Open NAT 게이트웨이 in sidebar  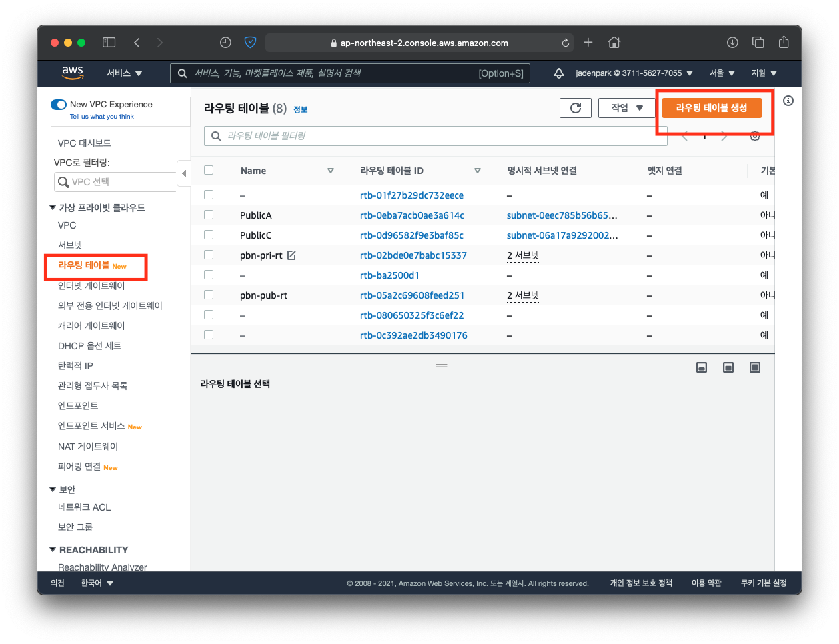click(88, 447)
